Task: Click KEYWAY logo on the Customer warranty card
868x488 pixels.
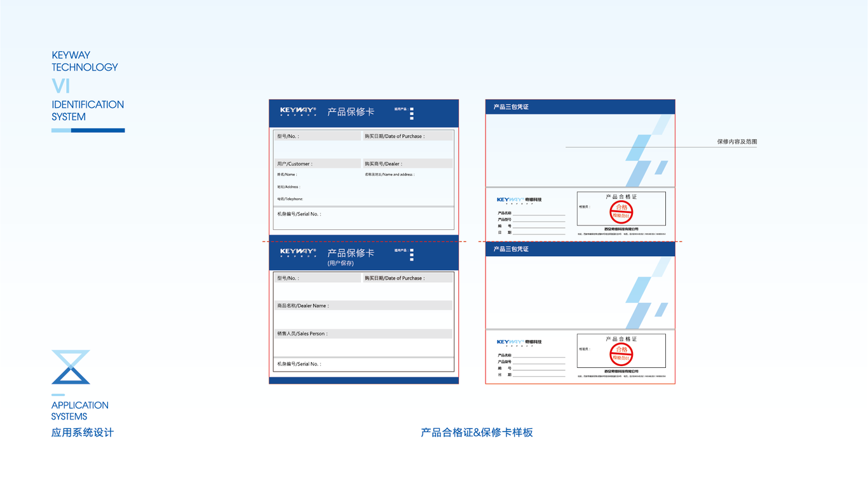Action: (x=298, y=112)
